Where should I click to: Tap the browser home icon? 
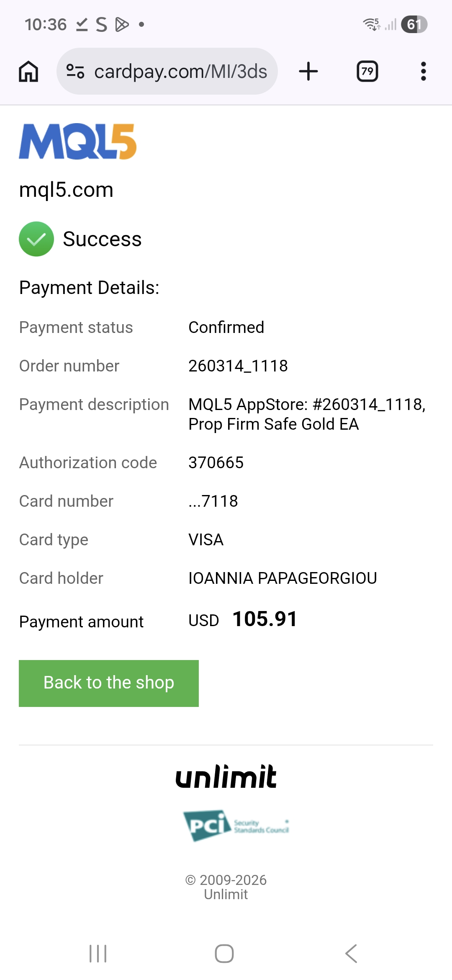pyautogui.click(x=28, y=71)
